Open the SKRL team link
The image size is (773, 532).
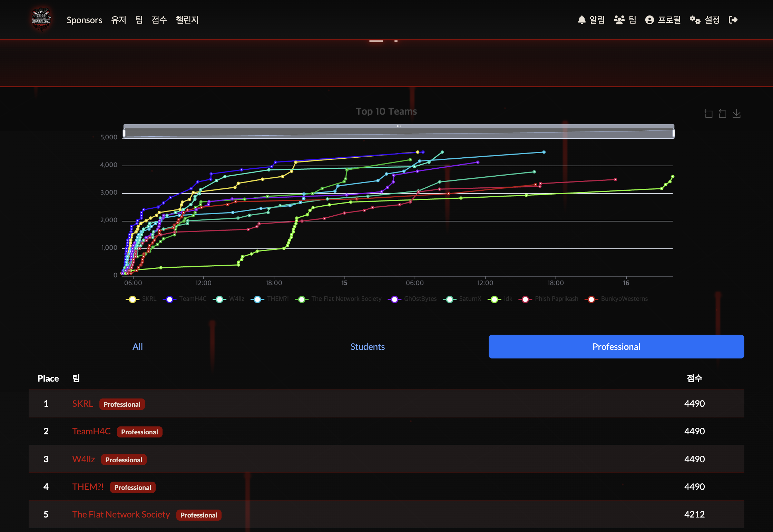[82, 404]
